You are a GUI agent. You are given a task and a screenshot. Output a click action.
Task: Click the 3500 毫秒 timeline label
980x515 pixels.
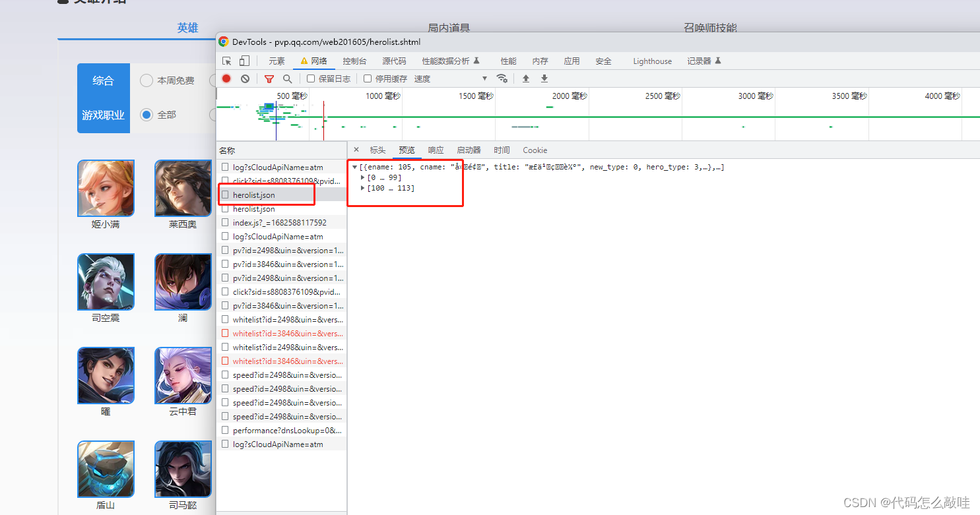tap(849, 96)
